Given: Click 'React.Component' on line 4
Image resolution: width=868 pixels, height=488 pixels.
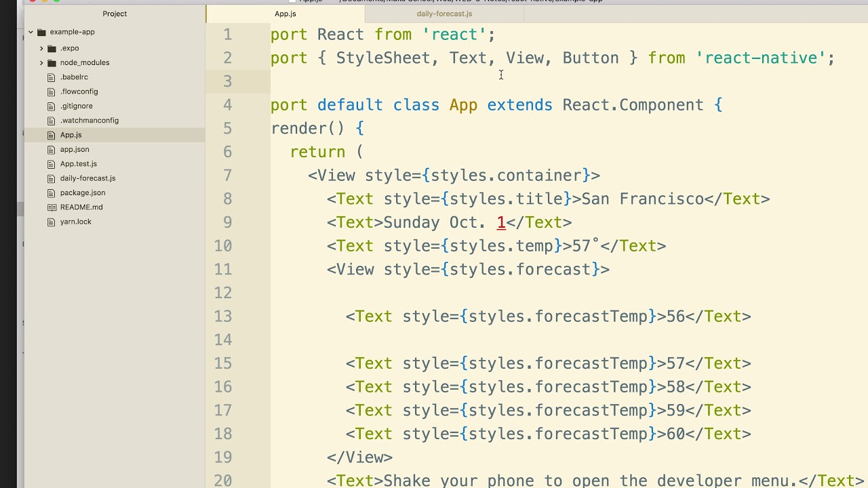Looking at the screenshot, I should click(x=633, y=105).
